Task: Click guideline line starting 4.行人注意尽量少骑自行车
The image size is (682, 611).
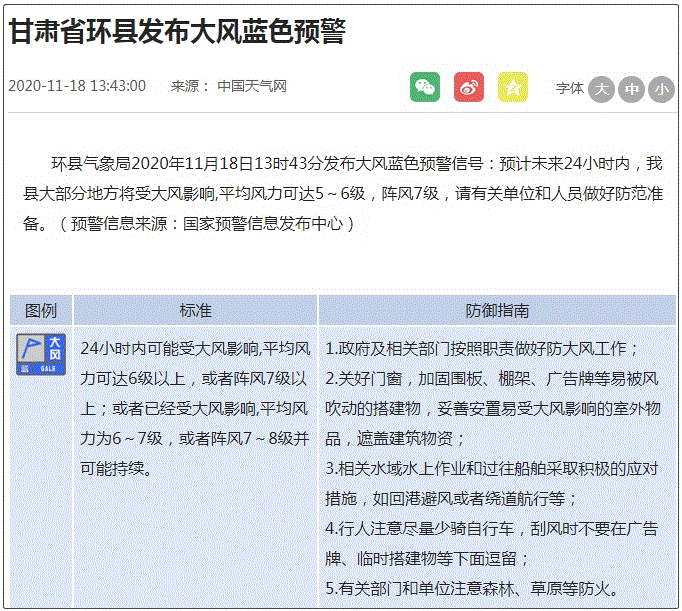Action: coord(491,528)
